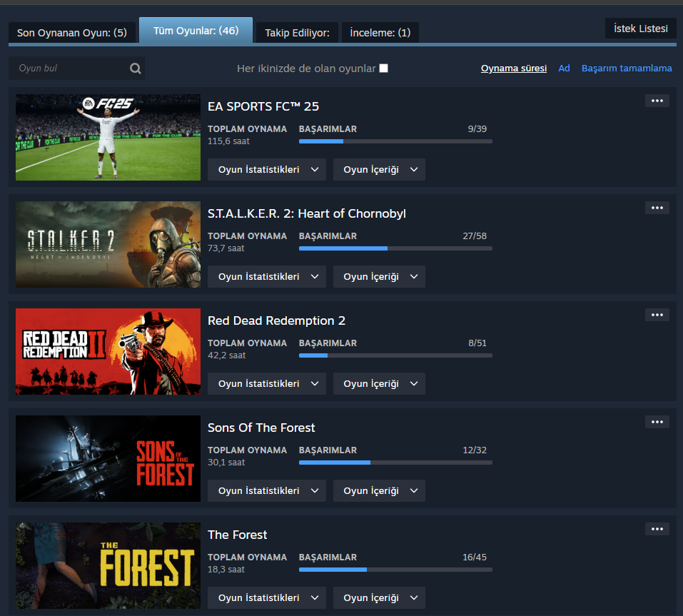Sort by Başarım tamamlama
Image resolution: width=683 pixels, height=616 pixels.
(627, 69)
